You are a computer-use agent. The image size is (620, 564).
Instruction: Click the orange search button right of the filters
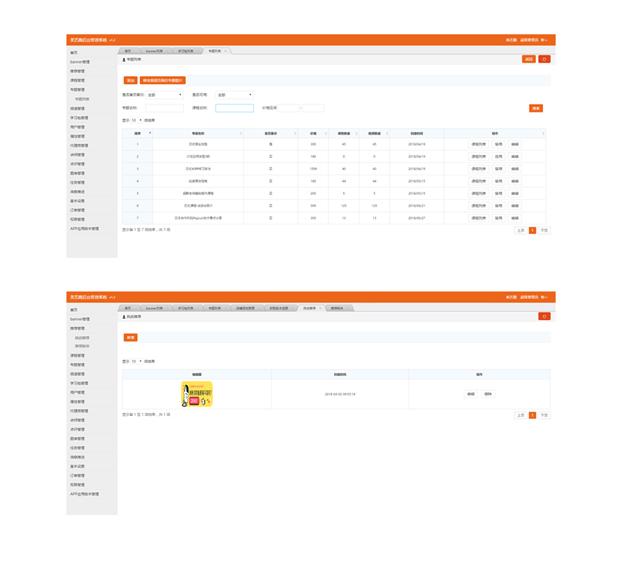[536, 108]
